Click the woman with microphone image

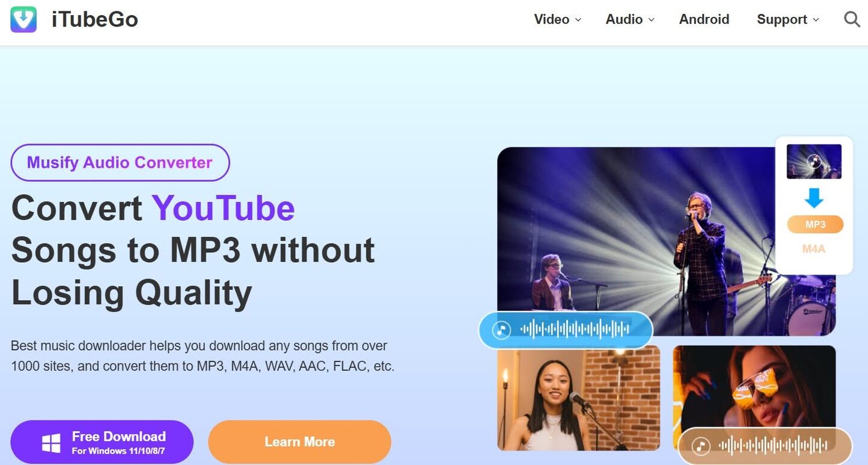pos(579,398)
